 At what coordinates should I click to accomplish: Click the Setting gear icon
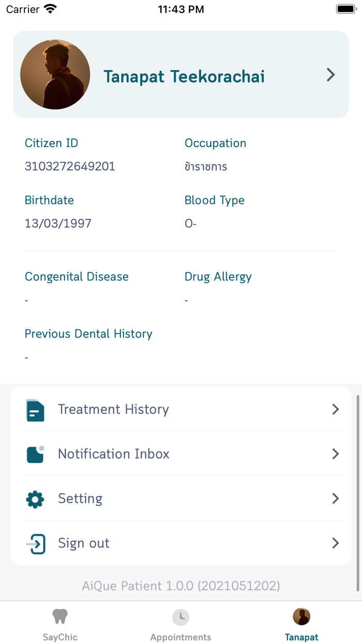coord(34,499)
